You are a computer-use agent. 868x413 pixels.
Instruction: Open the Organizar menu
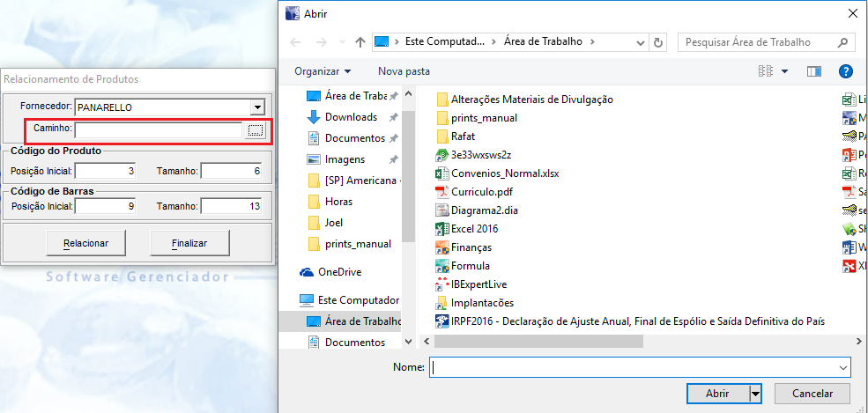point(323,70)
